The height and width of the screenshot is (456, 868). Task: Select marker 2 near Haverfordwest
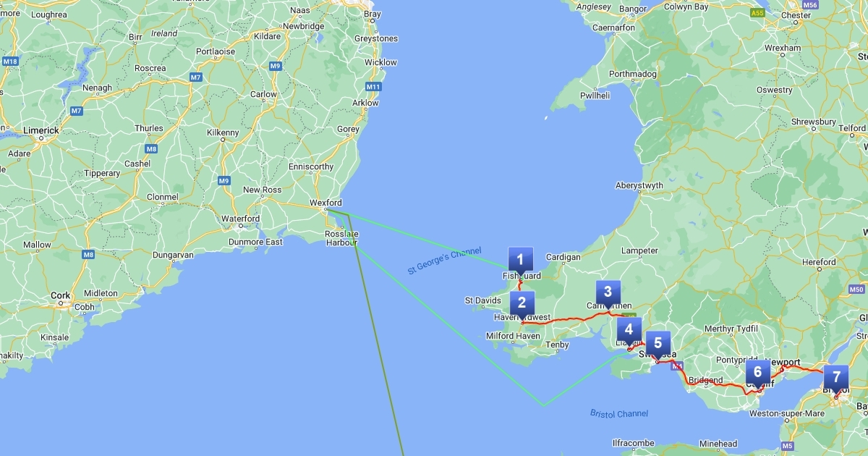(x=522, y=303)
